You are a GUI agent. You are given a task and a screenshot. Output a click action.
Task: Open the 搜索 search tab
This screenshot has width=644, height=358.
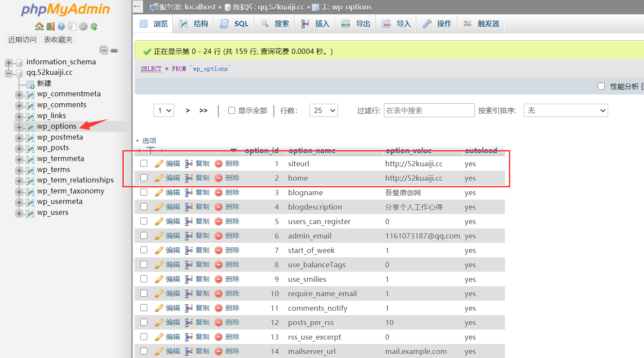tap(275, 24)
